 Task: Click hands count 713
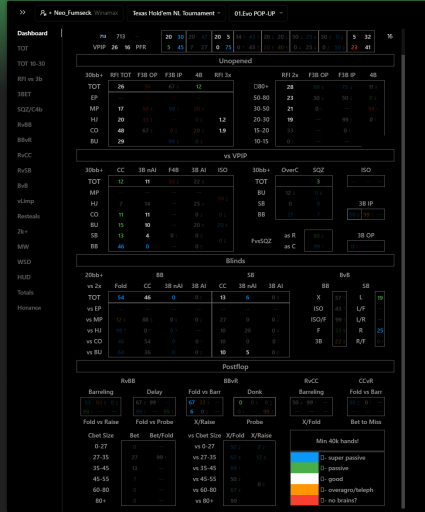tap(121, 36)
